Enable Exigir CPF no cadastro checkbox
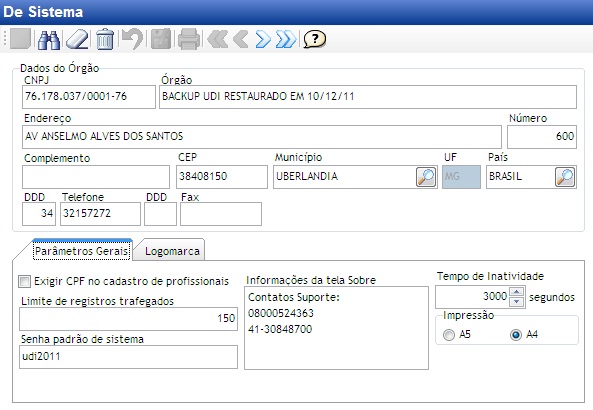The image size is (593, 410). 25,281
